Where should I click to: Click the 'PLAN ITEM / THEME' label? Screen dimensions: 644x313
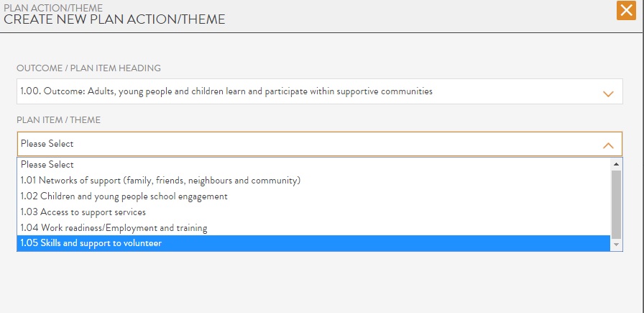[x=59, y=120]
